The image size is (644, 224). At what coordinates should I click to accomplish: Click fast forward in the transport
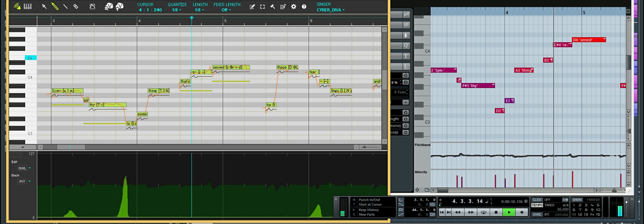[471, 212]
